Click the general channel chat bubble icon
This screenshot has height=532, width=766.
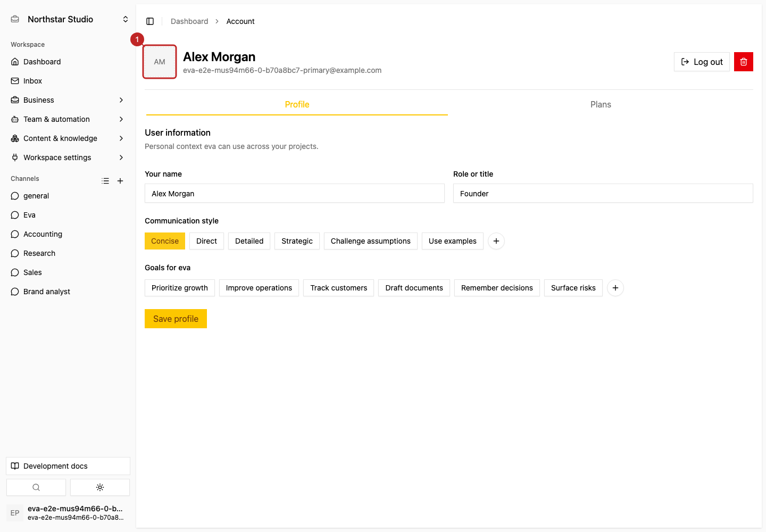coord(15,196)
